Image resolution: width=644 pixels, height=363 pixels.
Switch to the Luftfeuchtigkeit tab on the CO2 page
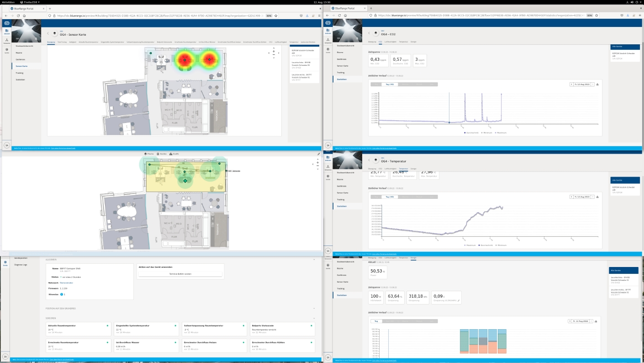pos(390,42)
